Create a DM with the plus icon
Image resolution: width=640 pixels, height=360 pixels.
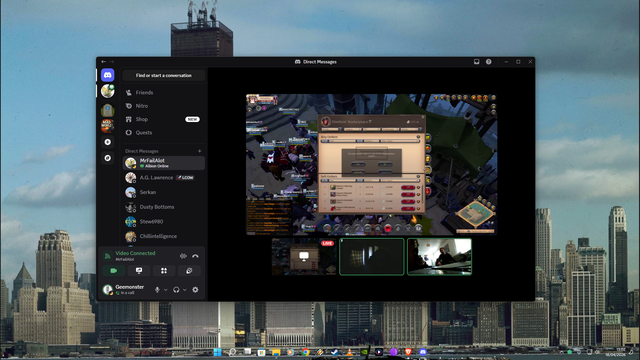click(200, 151)
